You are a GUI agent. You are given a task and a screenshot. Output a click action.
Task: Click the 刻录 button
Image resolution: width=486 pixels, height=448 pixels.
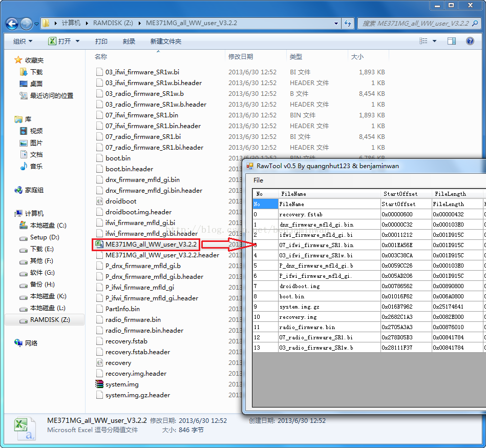click(x=129, y=41)
